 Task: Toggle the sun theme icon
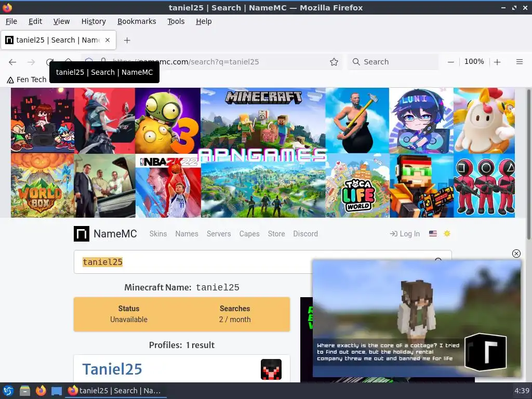pyautogui.click(x=447, y=233)
